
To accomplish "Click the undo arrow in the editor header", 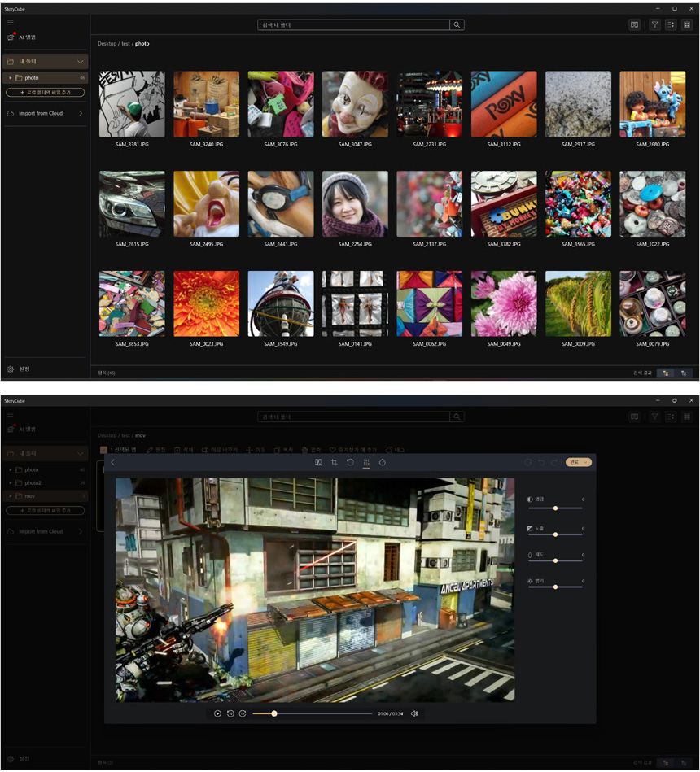I will [541, 462].
